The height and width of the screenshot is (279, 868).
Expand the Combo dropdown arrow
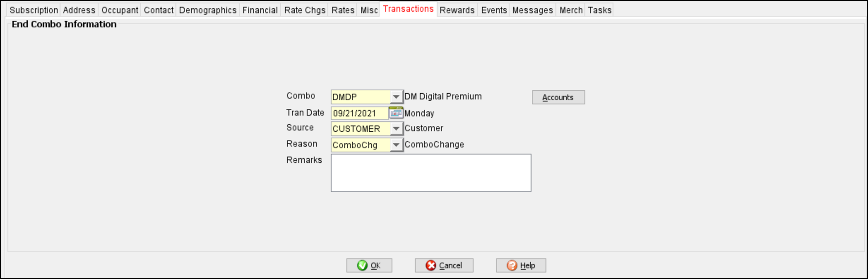point(396,97)
